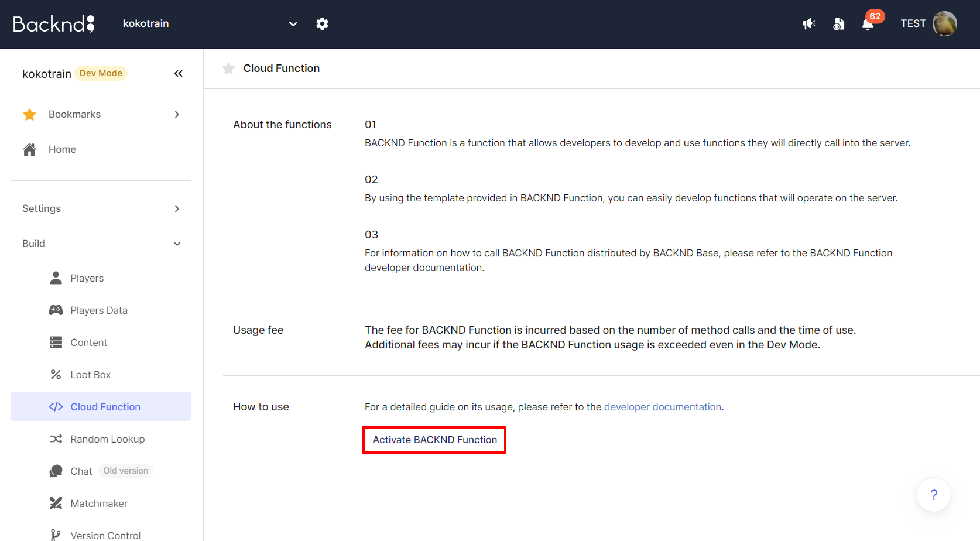The height and width of the screenshot is (541, 980).
Task: Click the Random Lookup shuffle icon
Action: click(x=56, y=439)
